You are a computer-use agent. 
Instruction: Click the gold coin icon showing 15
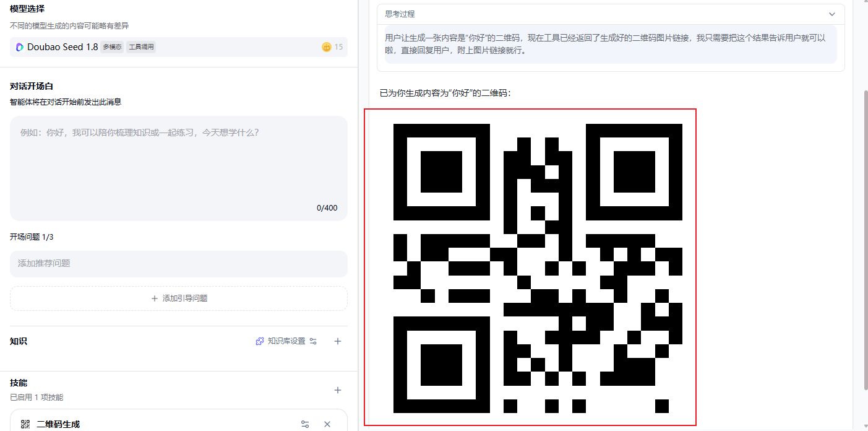[x=327, y=47]
